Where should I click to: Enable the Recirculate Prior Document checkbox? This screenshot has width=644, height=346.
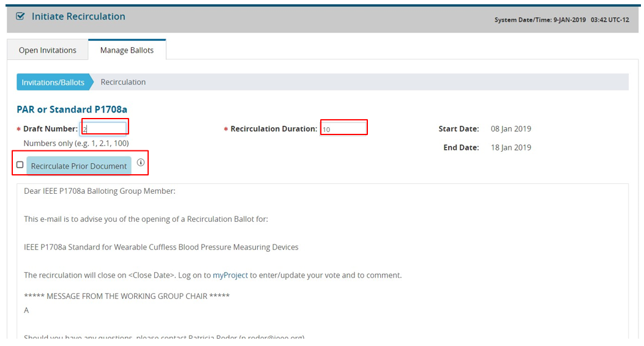(20, 165)
